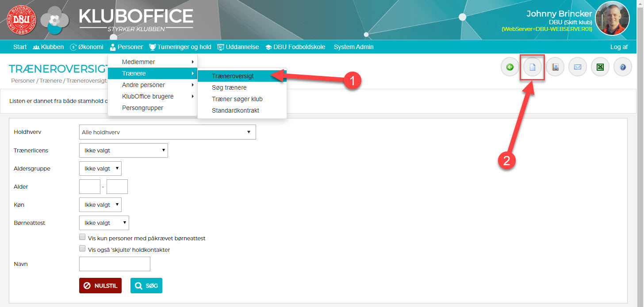Choose Standardkontrakt in the submenu

tap(242, 110)
